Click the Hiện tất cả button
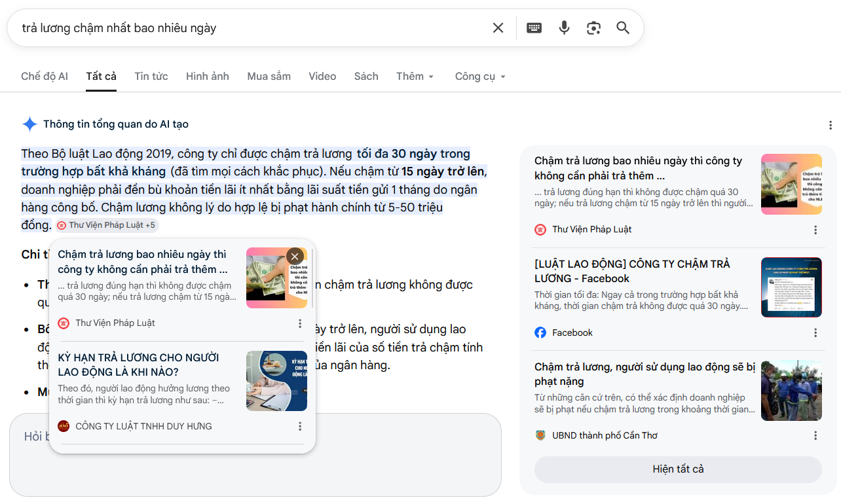This screenshot has width=841, height=504. 678,469
